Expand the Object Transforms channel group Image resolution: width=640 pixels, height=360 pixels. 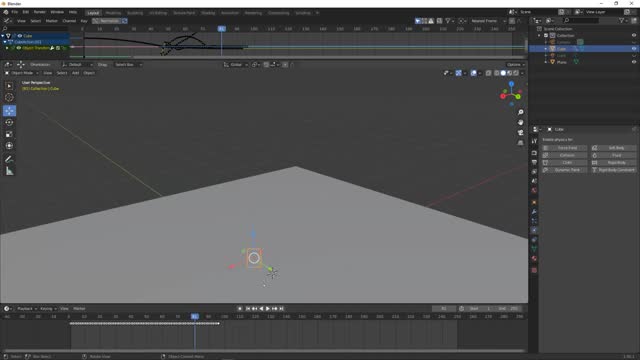pos(7,48)
